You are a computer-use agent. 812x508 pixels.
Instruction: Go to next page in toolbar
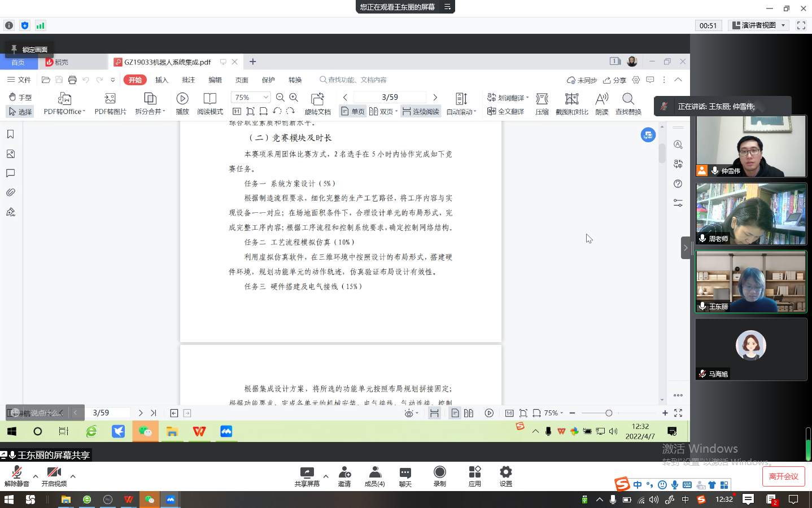(x=435, y=97)
